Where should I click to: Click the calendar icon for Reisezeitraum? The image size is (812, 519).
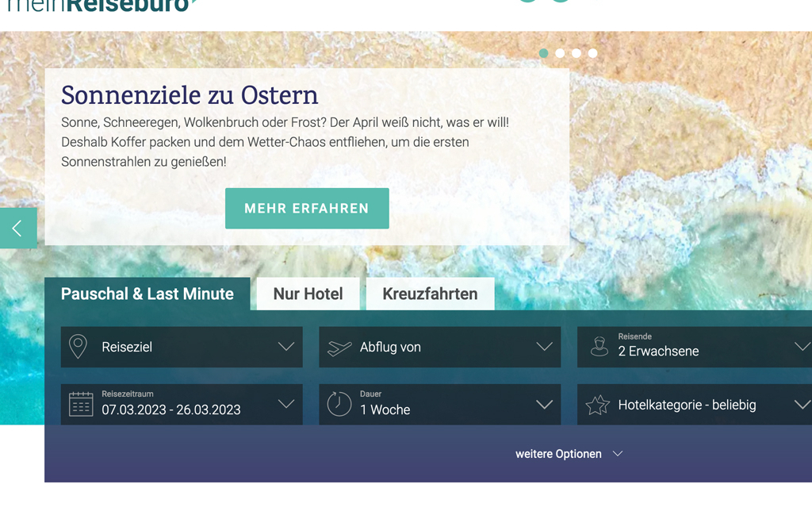tap(81, 404)
